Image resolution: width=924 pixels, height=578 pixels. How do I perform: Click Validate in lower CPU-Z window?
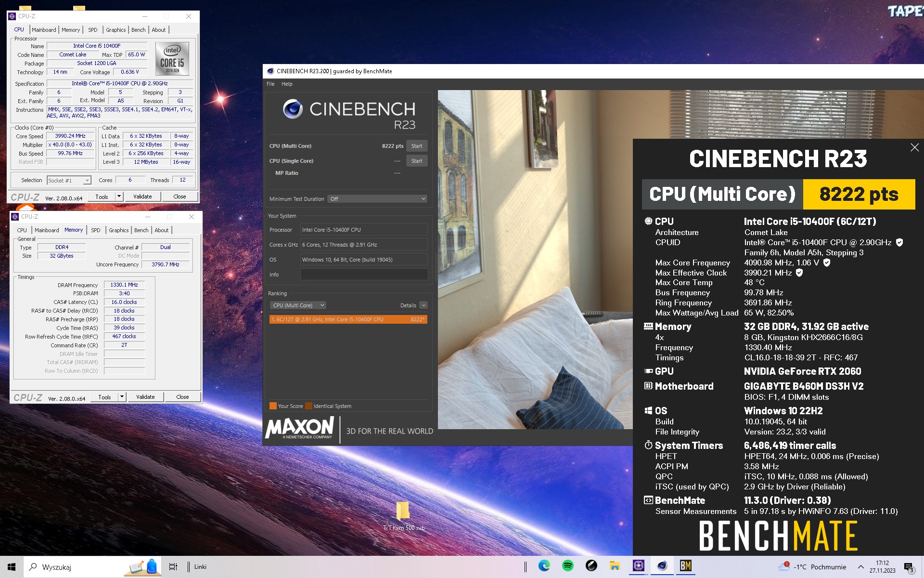[x=145, y=397]
